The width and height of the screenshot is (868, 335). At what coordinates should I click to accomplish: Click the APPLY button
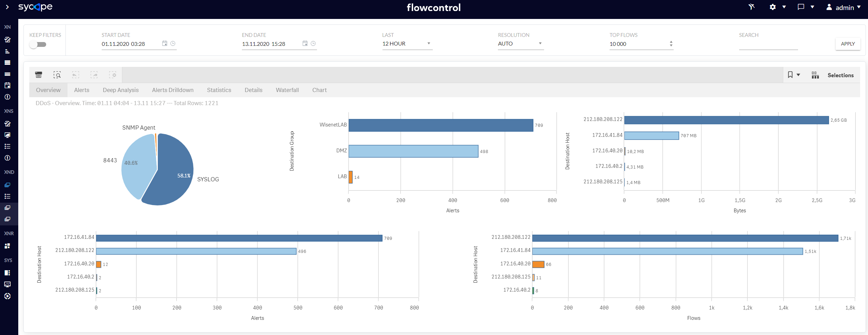pos(848,44)
